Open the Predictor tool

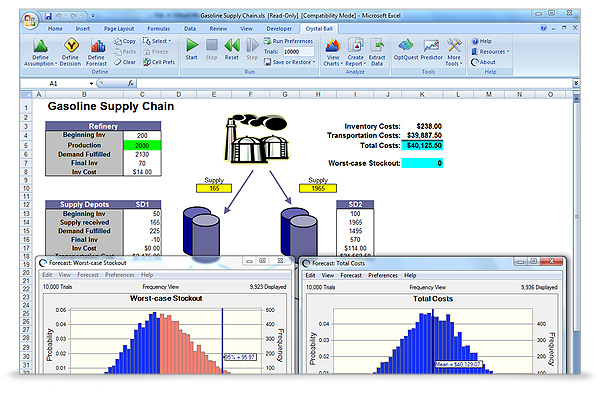click(433, 47)
